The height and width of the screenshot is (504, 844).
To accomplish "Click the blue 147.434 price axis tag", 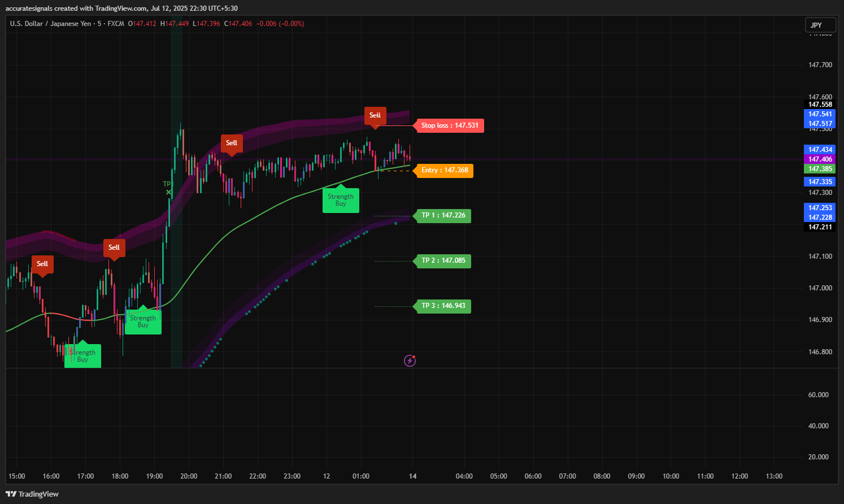I will [x=820, y=150].
